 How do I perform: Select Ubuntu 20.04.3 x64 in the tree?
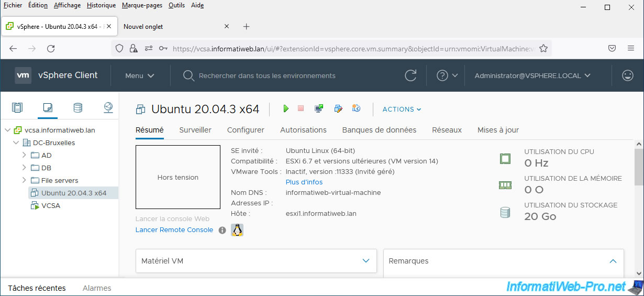tap(74, 193)
